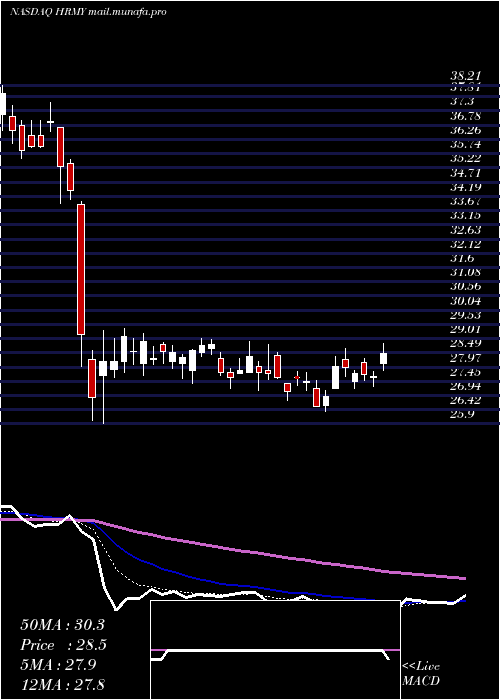The width and height of the screenshot is (500, 700).
Task: Select the Price : 28.5 readout
Action: tap(64, 645)
